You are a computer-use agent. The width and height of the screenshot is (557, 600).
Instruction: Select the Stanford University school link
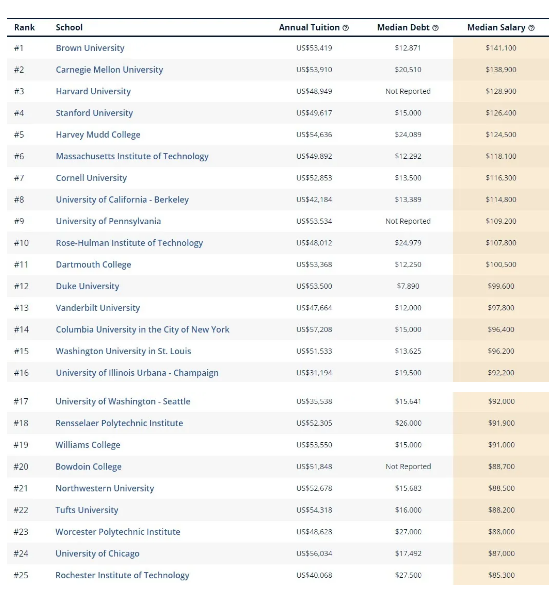click(x=94, y=113)
